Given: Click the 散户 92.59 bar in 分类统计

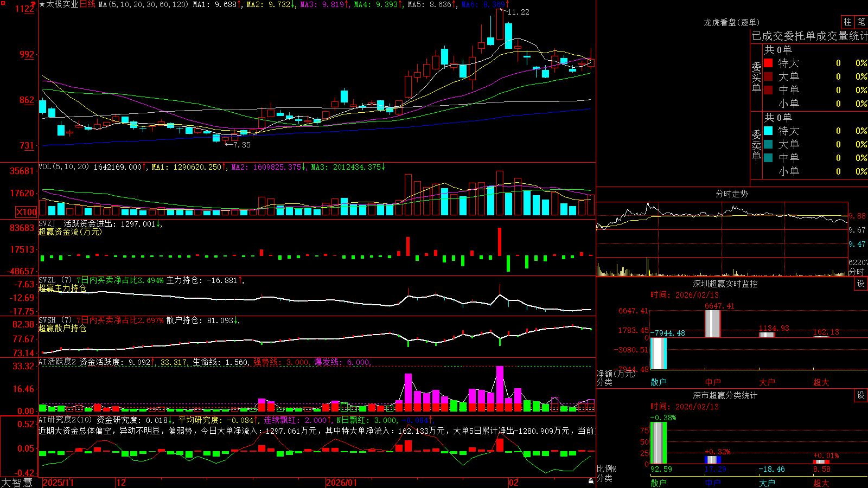Looking at the screenshot, I should point(659,443).
